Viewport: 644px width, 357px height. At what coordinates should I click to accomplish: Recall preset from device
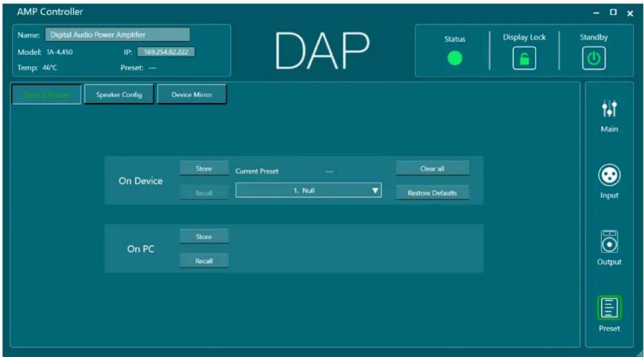click(204, 192)
